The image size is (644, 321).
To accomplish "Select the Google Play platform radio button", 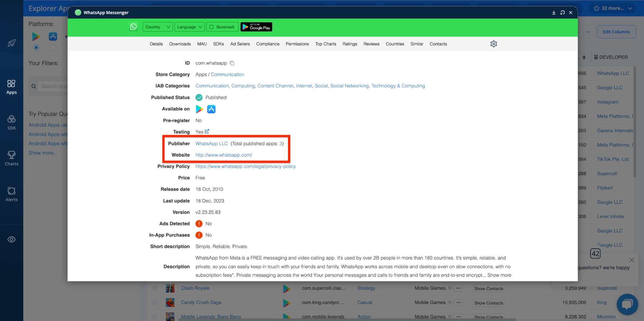I will click(x=36, y=48).
